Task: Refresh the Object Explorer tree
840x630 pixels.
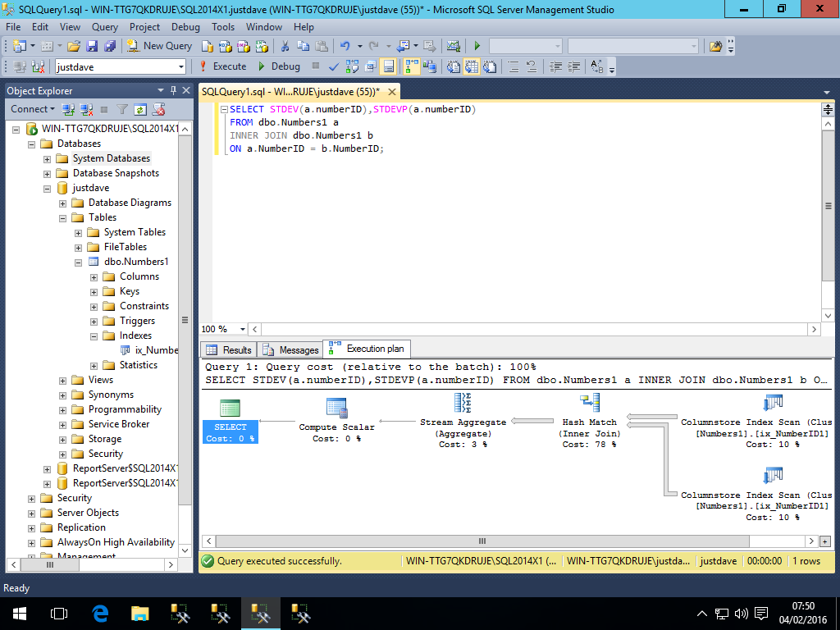Action: (x=140, y=109)
